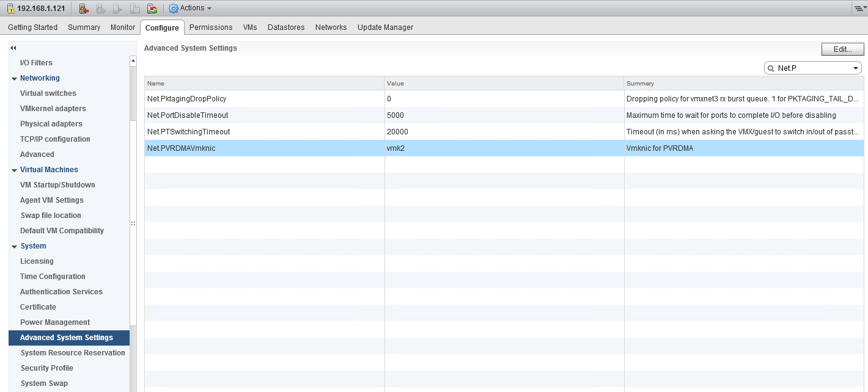Screen dimensions: 868x392
Task: Go to the Datastores tab
Action: (286, 27)
